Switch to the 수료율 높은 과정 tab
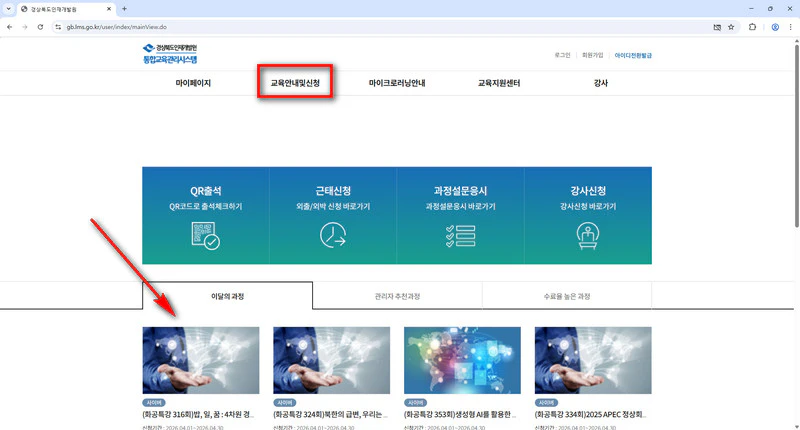The image size is (800, 430). pyautogui.click(x=567, y=297)
